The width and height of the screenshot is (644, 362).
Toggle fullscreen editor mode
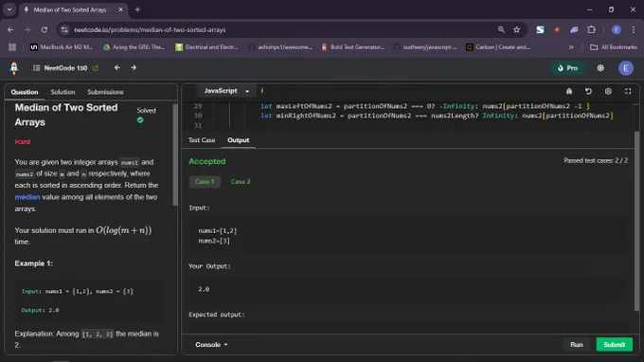point(628,91)
